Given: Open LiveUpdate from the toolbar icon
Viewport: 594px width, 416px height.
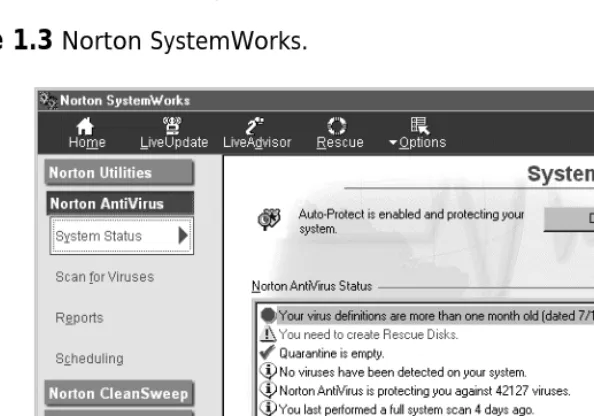Looking at the screenshot, I should [172, 126].
